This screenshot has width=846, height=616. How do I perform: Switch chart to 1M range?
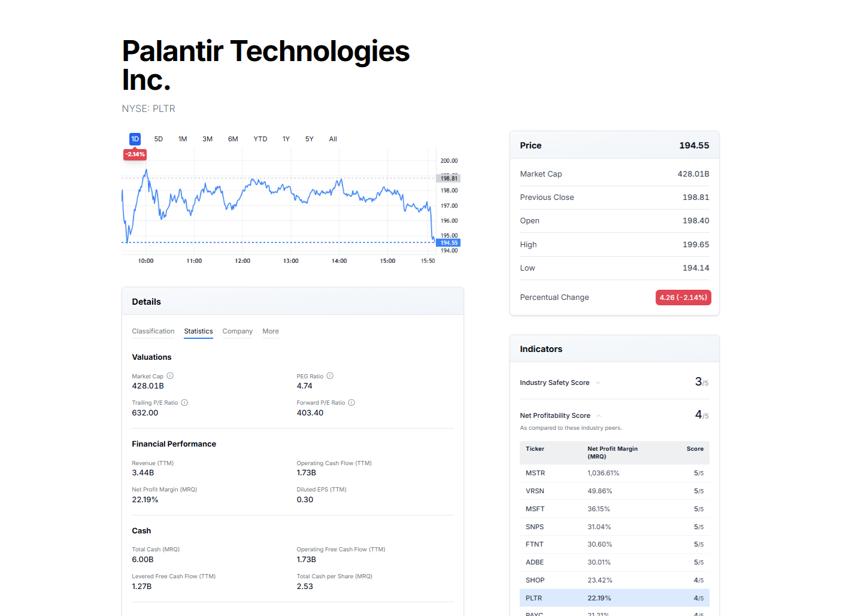[x=183, y=139]
